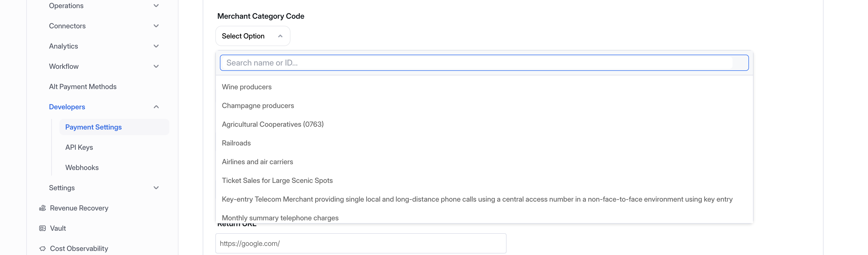This screenshot has width=868, height=255.
Task: Navigate to Webhooks
Action: pos(82,168)
